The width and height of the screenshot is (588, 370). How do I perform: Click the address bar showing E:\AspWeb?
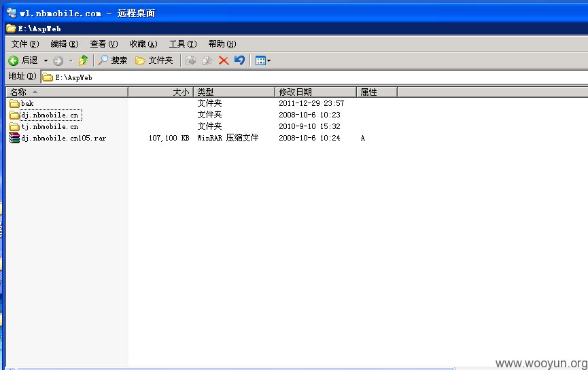pyautogui.click(x=314, y=77)
